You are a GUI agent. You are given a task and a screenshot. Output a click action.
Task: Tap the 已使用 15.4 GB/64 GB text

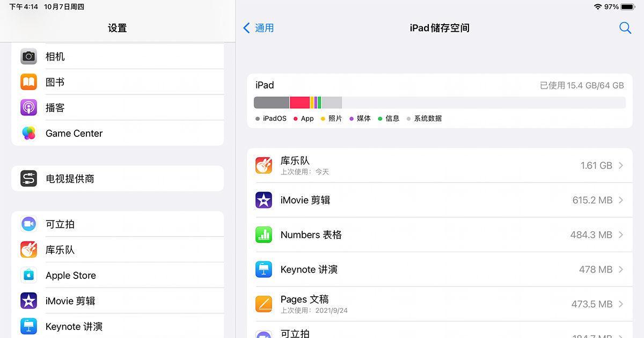[582, 85]
